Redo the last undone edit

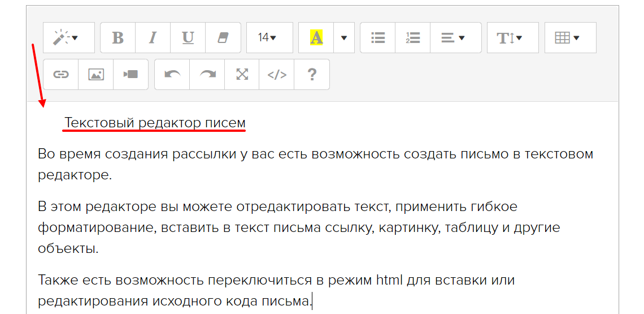(x=207, y=75)
